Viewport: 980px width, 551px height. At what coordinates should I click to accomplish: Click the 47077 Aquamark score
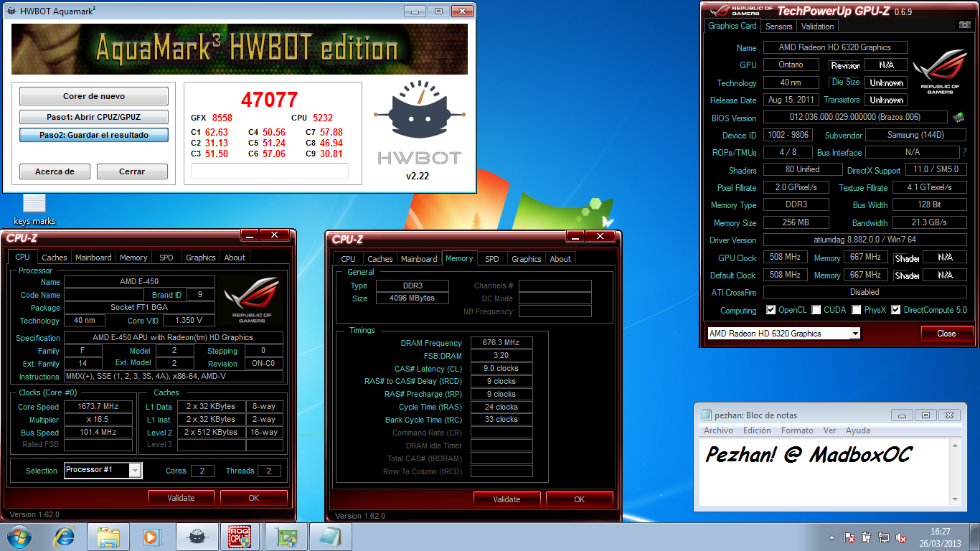coord(269,99)
